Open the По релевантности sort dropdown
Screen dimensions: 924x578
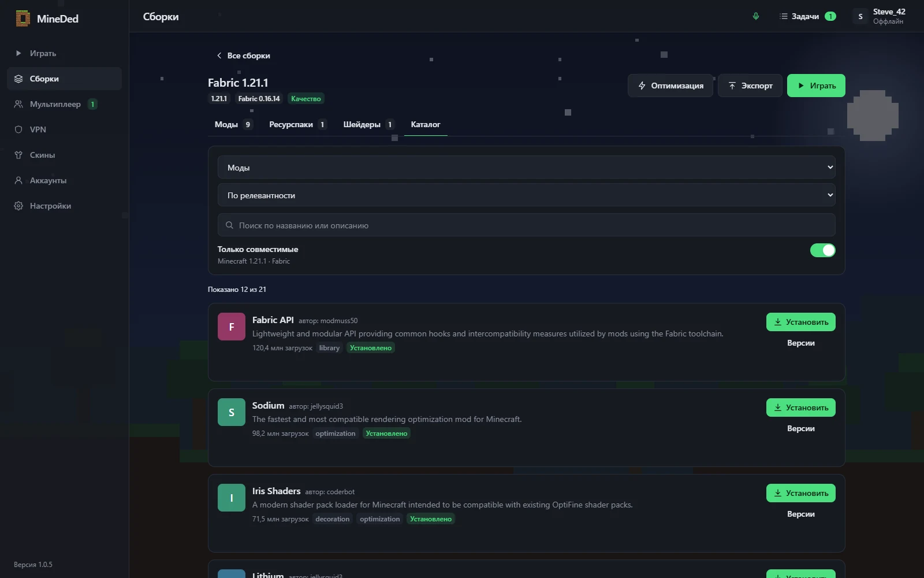point(527,195)
